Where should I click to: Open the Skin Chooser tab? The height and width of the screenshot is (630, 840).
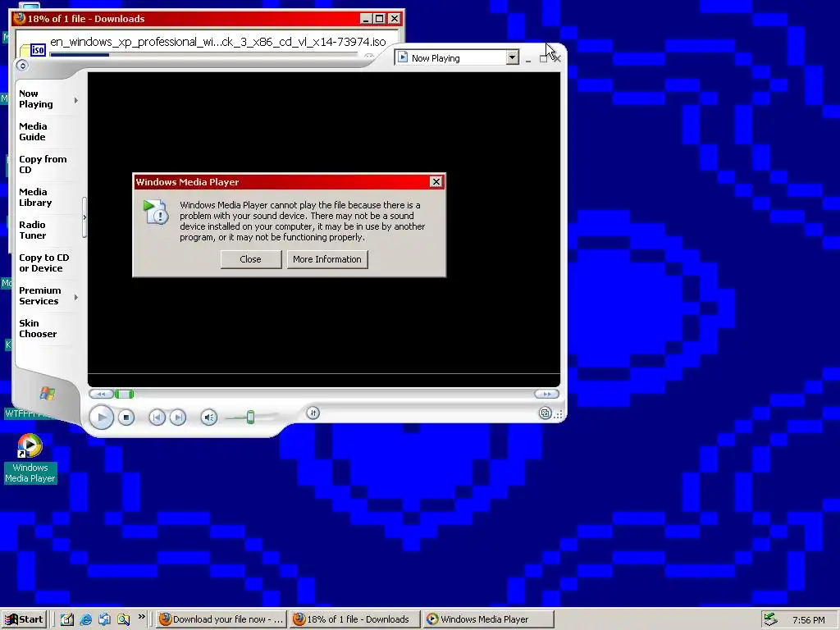click(38, 328)
